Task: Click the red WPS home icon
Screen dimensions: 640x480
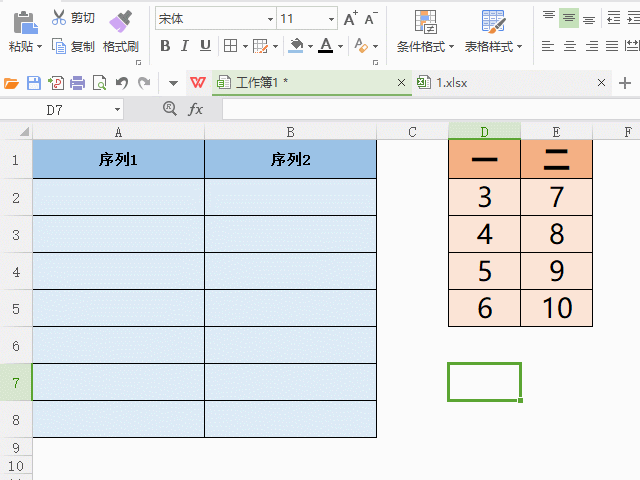Action: click(x=198, y=83)
